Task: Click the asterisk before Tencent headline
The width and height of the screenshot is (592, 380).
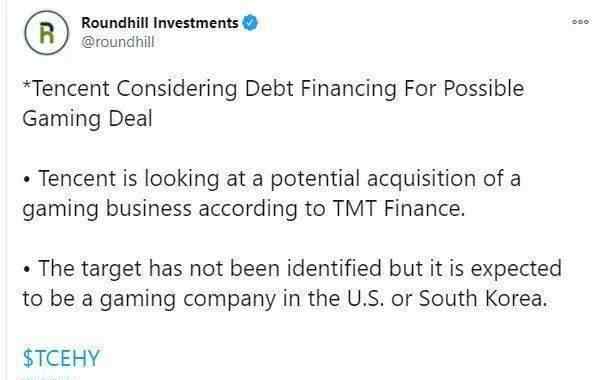Action: [27, 84]
